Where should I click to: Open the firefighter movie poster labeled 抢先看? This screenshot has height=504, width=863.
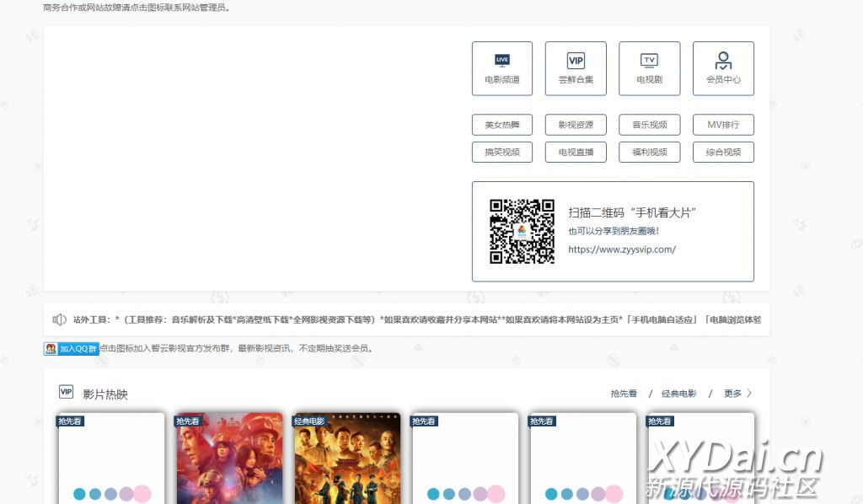coord(229,458)
